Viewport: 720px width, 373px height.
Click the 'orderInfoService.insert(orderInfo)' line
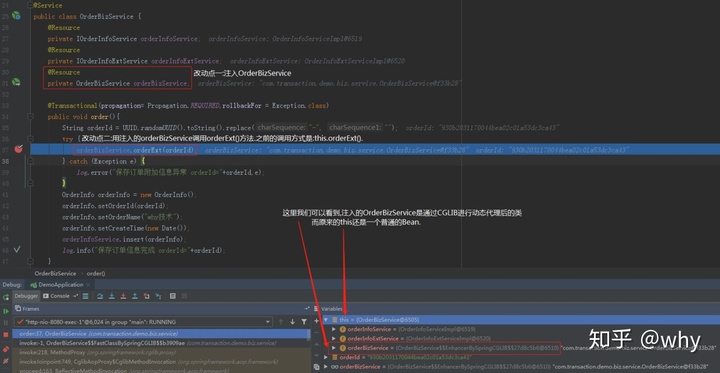coord(124,239)
